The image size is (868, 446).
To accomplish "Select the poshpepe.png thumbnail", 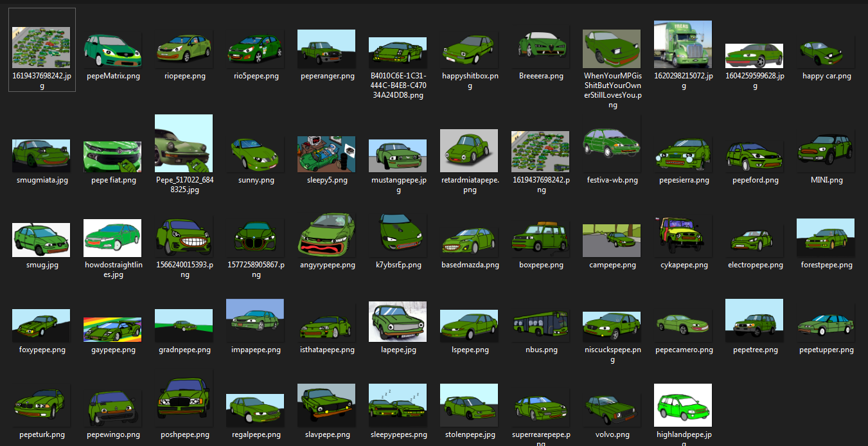I will point(184,401).
